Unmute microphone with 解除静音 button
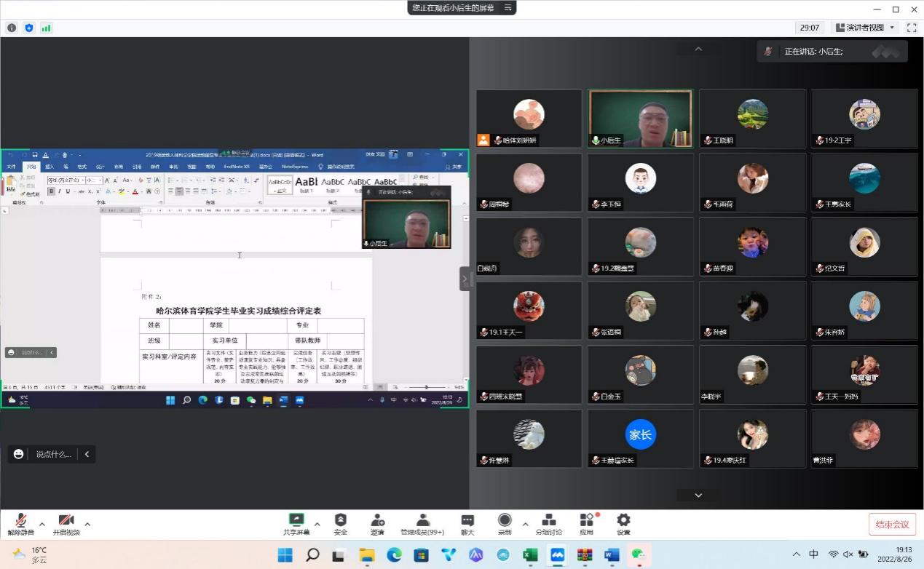Image resolution: width=924 pixels, height=569 pixels. pos(20,524)
